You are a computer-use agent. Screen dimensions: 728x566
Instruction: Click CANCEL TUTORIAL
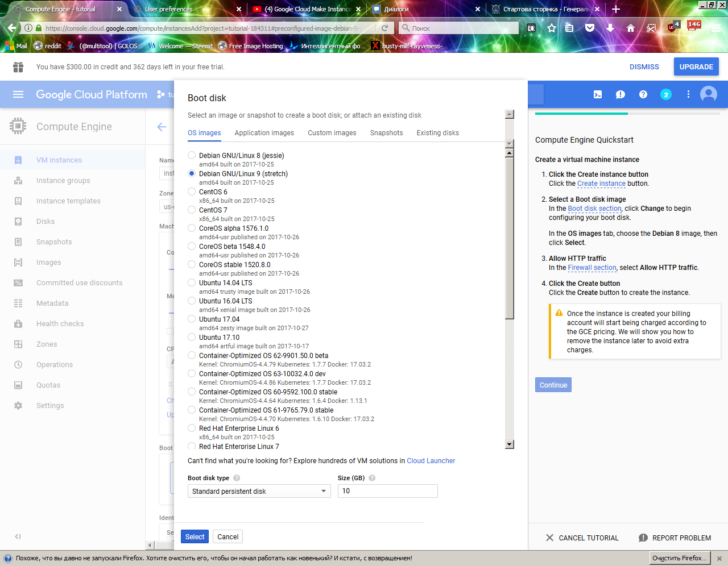tap(582, 538)
